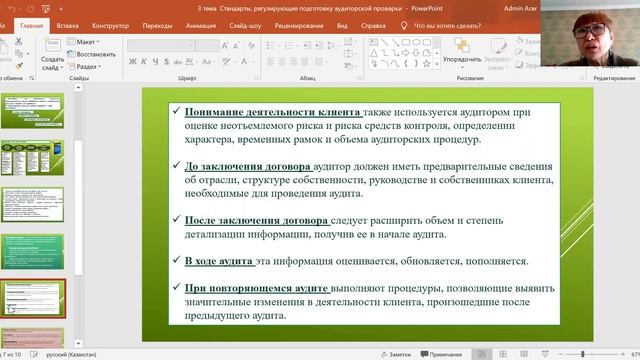640x360 pixels.
Task: Toggle bullet list formatting
Action: 270,46
